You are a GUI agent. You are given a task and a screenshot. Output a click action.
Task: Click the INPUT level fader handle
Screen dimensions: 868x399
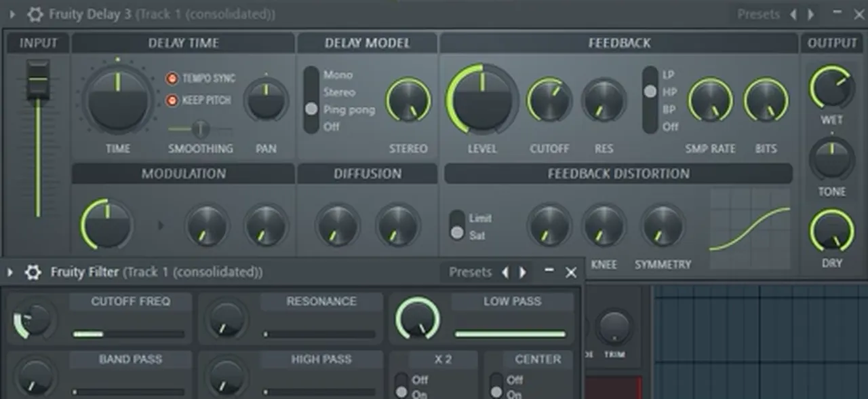(x=38, y=79)
